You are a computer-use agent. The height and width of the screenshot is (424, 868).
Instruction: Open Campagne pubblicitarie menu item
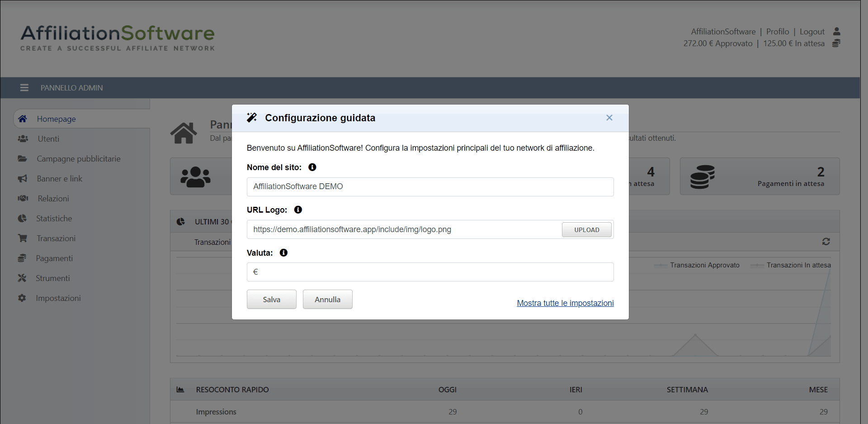[78, 159]
